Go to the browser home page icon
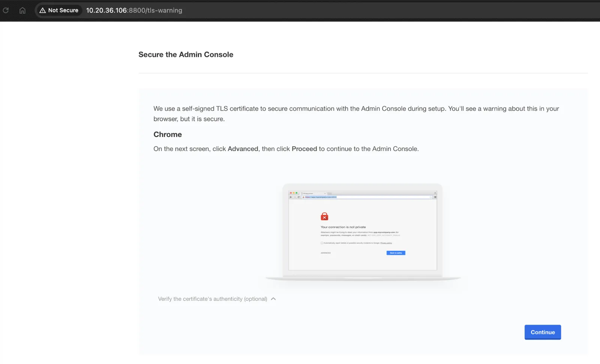 22,10
